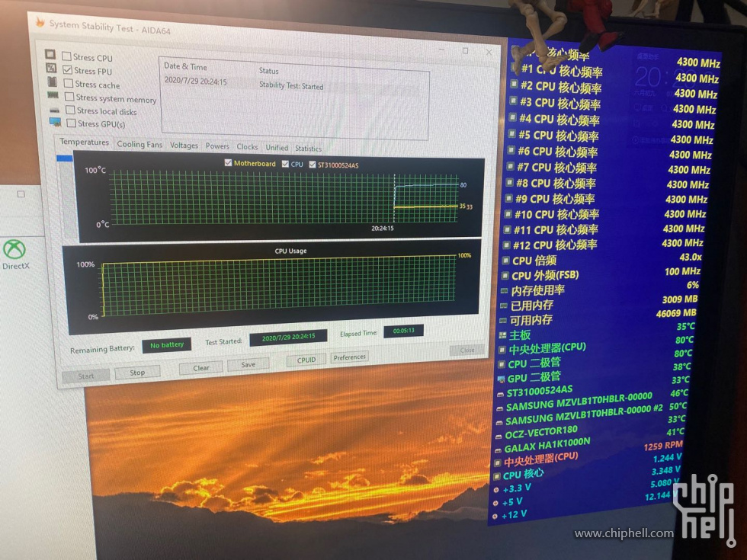Save the stability test results

click(x=248, y=364)
